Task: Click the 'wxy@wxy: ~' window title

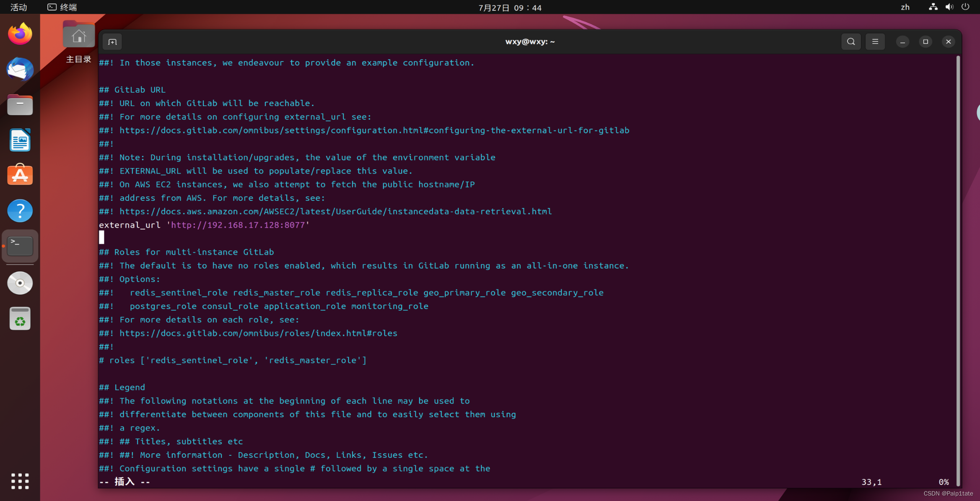Action: (530, 42)
